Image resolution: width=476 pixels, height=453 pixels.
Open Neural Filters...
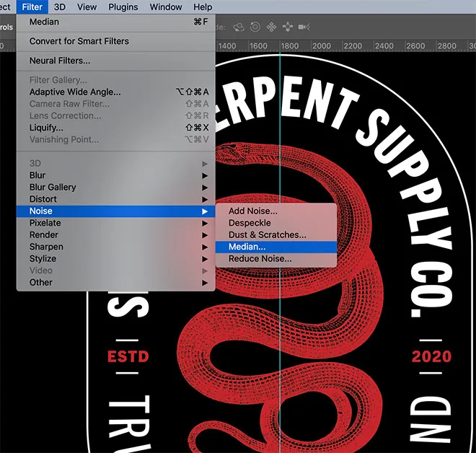click(x=60, y=61)
